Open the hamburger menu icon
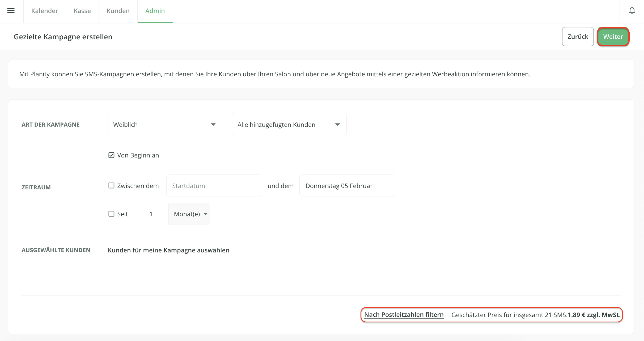Viewport: 644px width, 341px height. tap(11, 11)
